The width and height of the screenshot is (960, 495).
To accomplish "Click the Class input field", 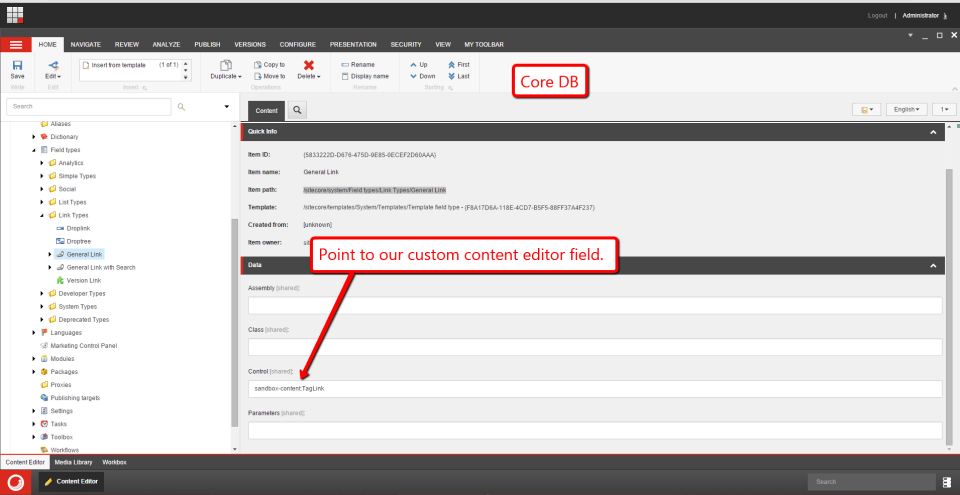I will pos(595,347).
